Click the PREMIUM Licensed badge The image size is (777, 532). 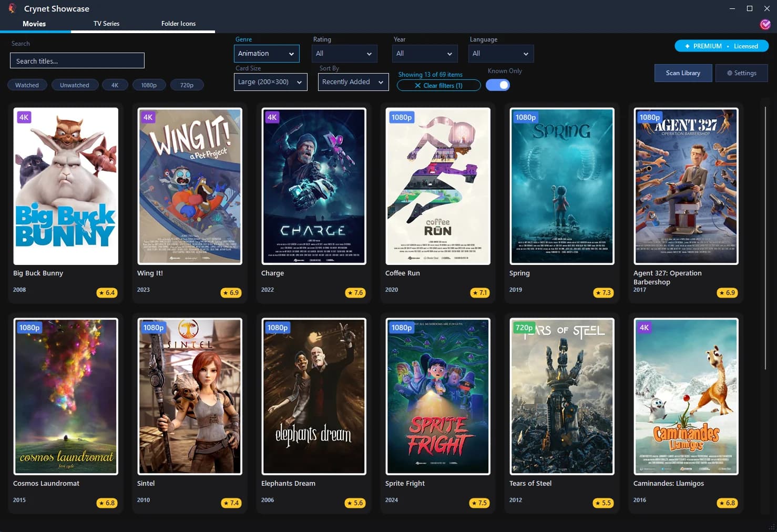tap(721, 46)
